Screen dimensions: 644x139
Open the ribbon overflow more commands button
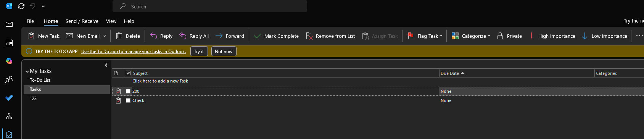(639, 36)
